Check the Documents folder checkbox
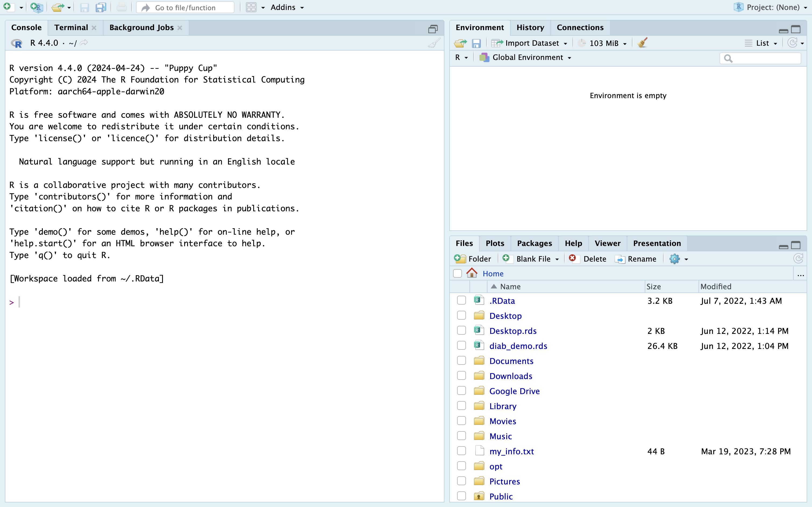The image size is (812, 507). pyautogui.click(x=461, y=360)
